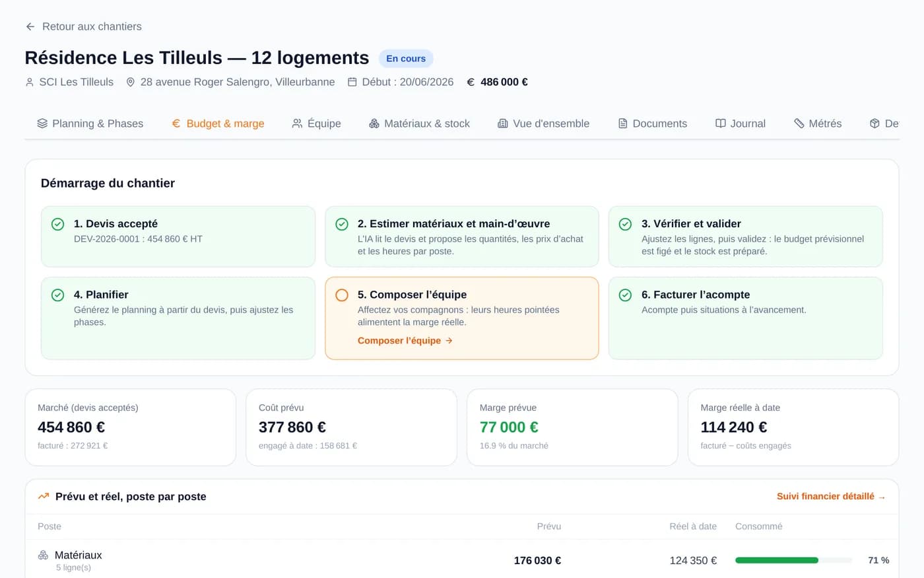Follow the Composer l'équipe link
The width and height of the screenshot is (924, 578).
point(405,341)
